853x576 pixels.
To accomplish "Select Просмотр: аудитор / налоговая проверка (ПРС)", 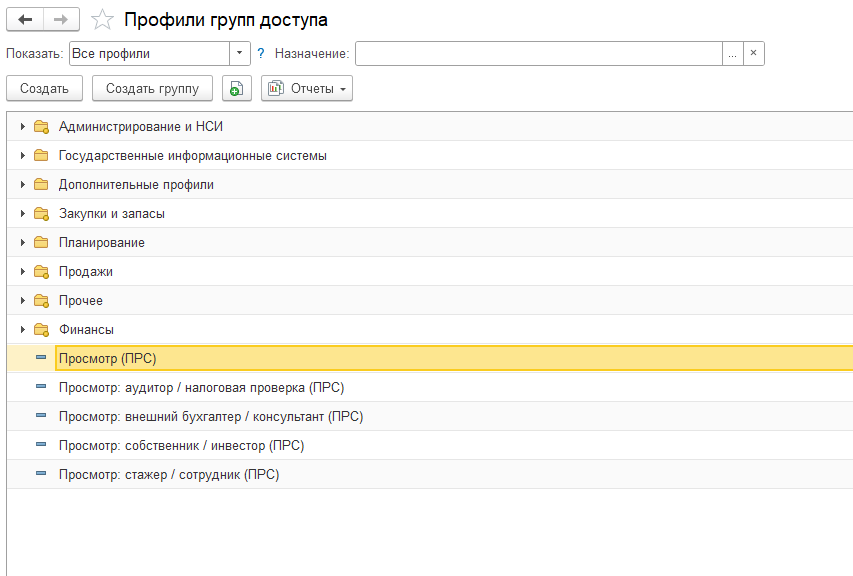I will [430, 387].
